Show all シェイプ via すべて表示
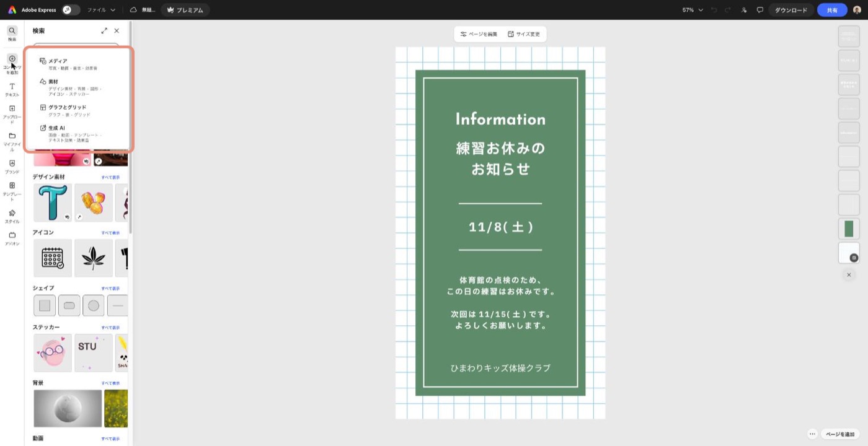 tap(111, 289)
